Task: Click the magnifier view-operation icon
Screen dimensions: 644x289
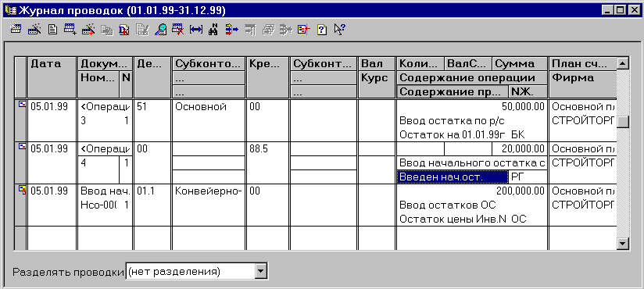Action: 160,30
